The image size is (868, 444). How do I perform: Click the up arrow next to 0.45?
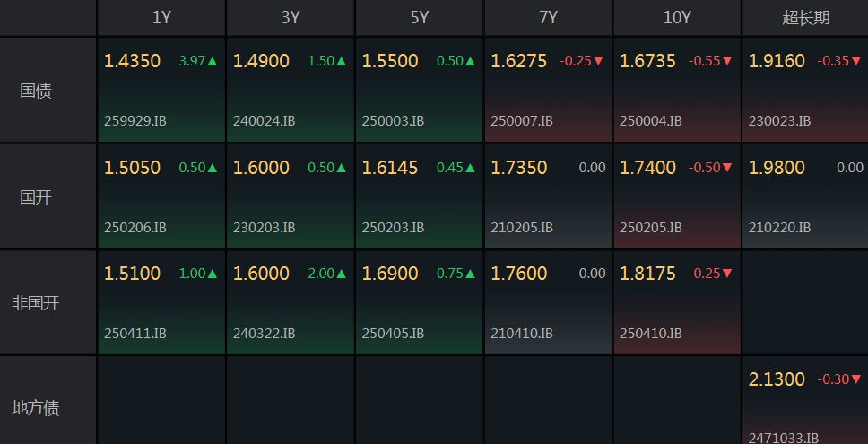(x=470, y=168)
